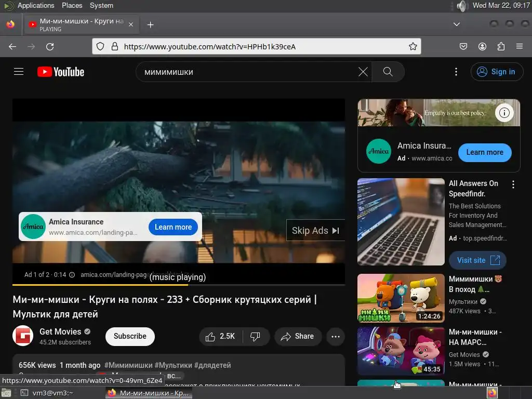This screenshot has width=532, height=399.
Task: Click the 45.2M subscribers text
Action: pyautogui.click(x=65, y=342)
